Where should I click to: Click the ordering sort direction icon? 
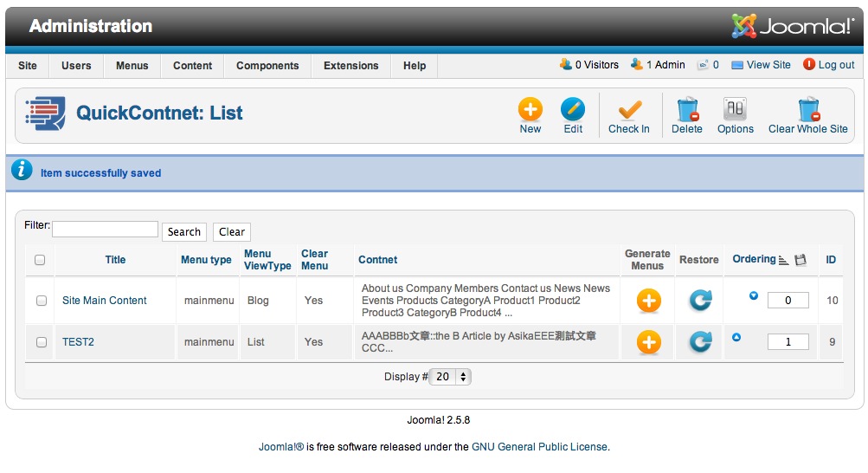click(x=783, y=260)
